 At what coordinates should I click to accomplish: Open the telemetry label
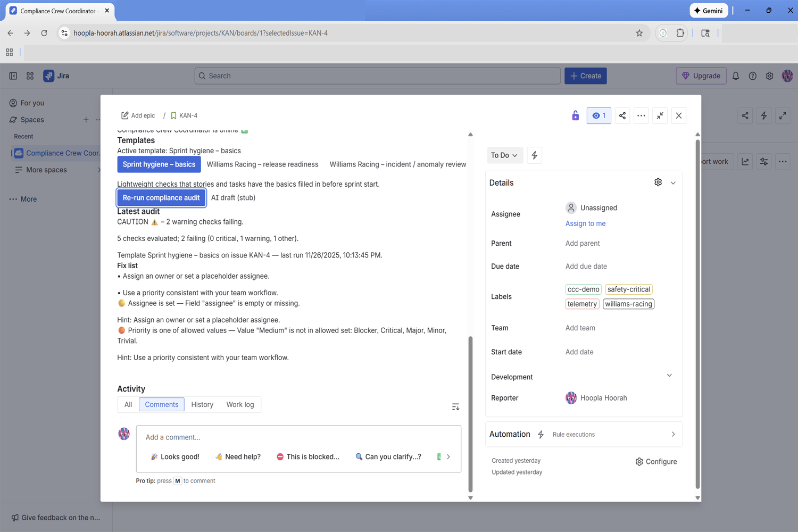click(x=582, y=304)
